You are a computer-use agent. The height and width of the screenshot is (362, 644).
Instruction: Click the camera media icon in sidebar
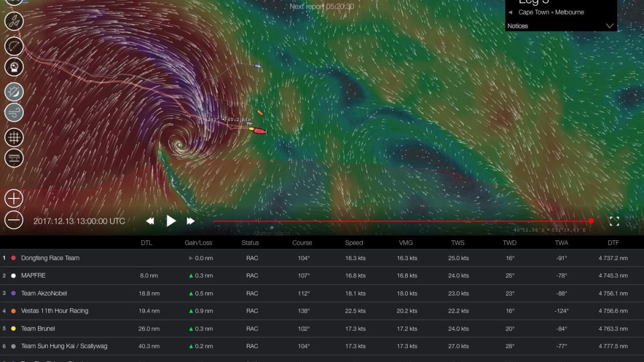pos(13,67)
